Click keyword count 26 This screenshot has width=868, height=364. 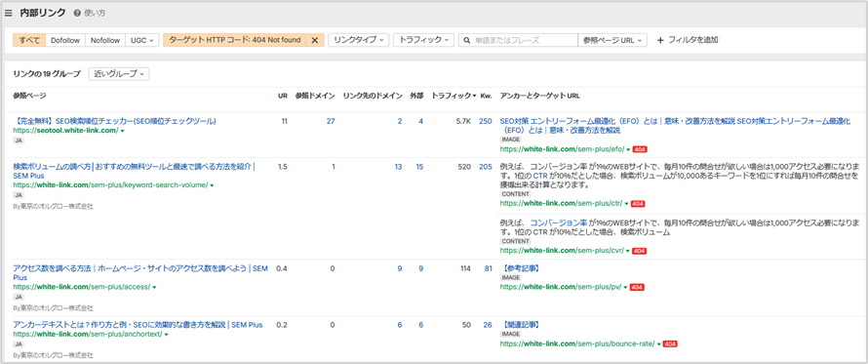pyautogui.click(x=488, y=325)
